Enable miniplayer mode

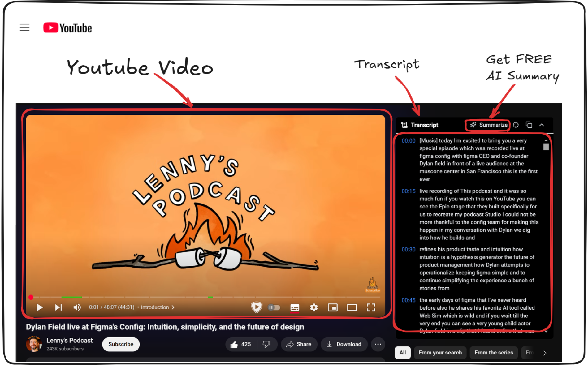tap(333, 307)
